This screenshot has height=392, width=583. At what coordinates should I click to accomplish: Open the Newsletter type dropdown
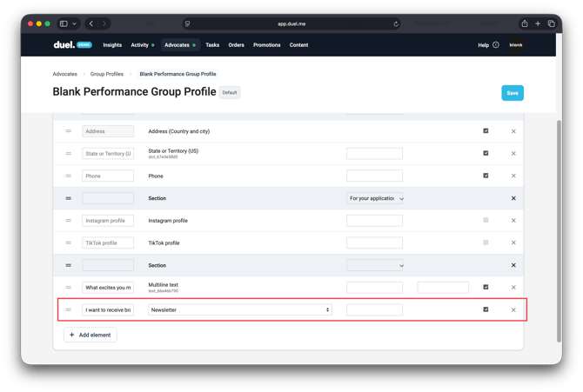(x=240, y=309)
